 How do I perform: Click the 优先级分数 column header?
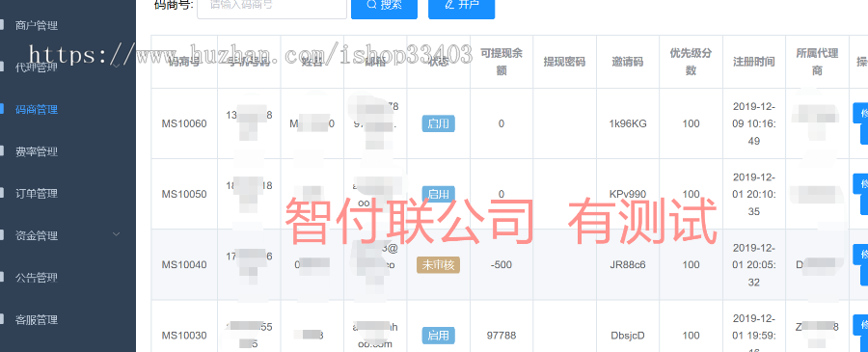(x=691, y=62)
